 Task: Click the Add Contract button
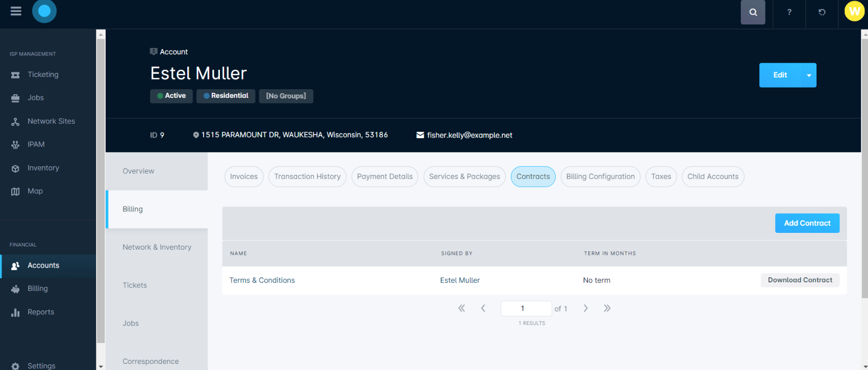click(807, 223)
